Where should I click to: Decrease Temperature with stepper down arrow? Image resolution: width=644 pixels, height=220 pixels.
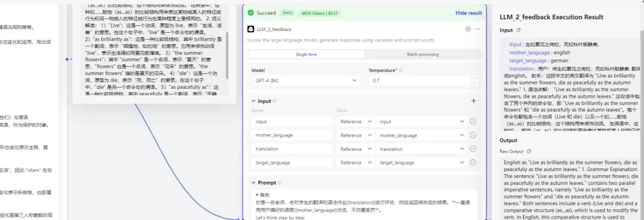[x=475, y=83]
